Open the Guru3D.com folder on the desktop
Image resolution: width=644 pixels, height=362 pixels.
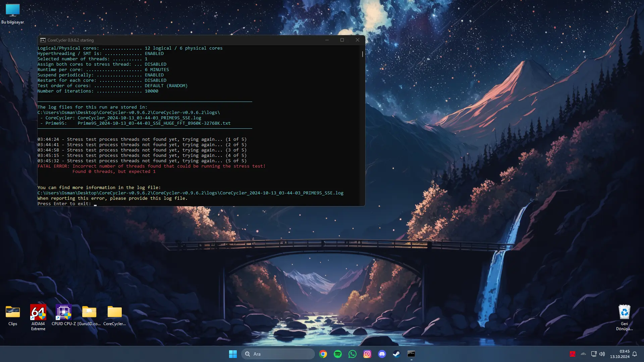pyautogui.click(x=89, y=315)
